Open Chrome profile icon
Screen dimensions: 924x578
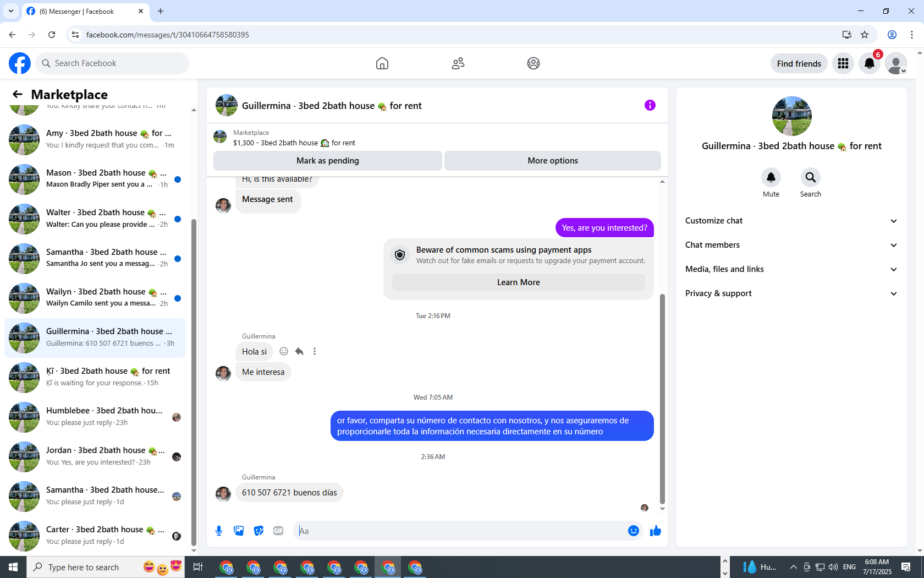[x=892, y=35]
